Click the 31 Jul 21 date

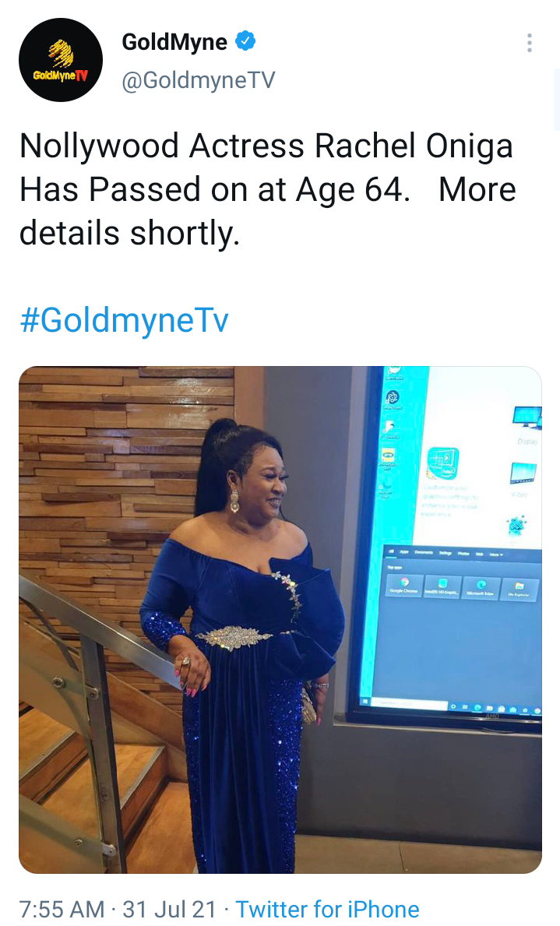click(169, 910)
